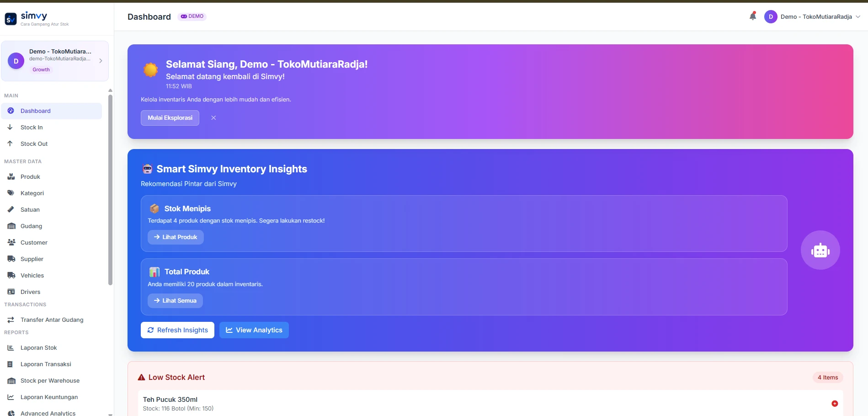
Task: Click the Low Stock Alert warning icon
Action: tap(142, 378)
